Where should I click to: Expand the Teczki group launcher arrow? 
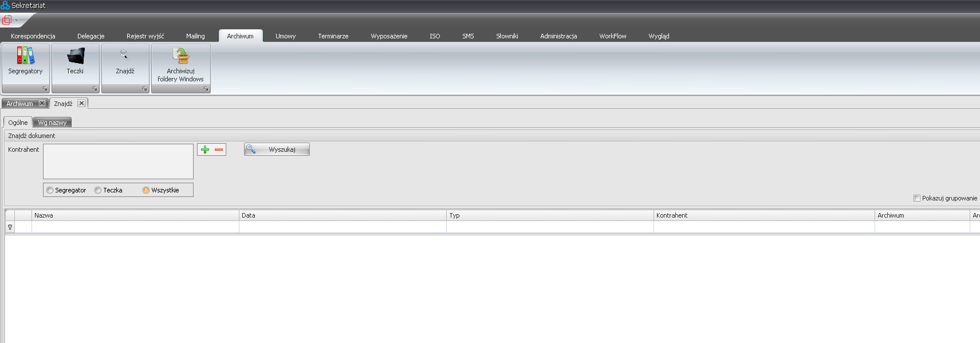95,89
